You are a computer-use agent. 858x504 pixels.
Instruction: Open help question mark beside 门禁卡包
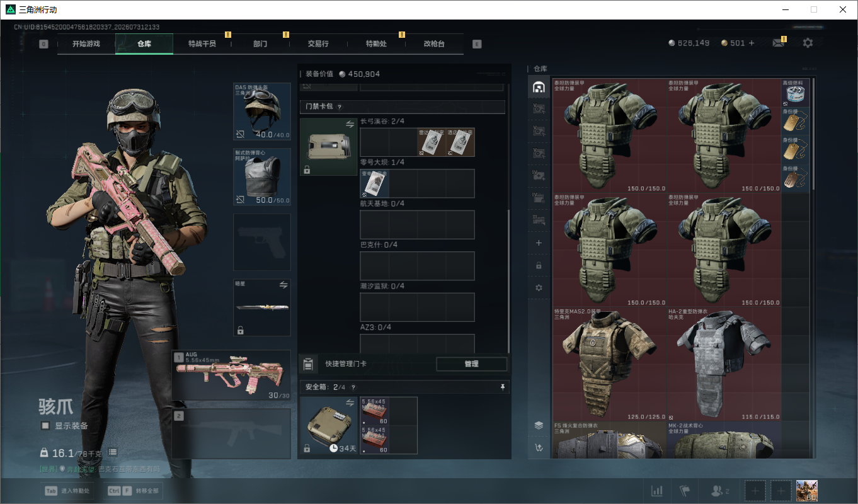pos(340,107)
